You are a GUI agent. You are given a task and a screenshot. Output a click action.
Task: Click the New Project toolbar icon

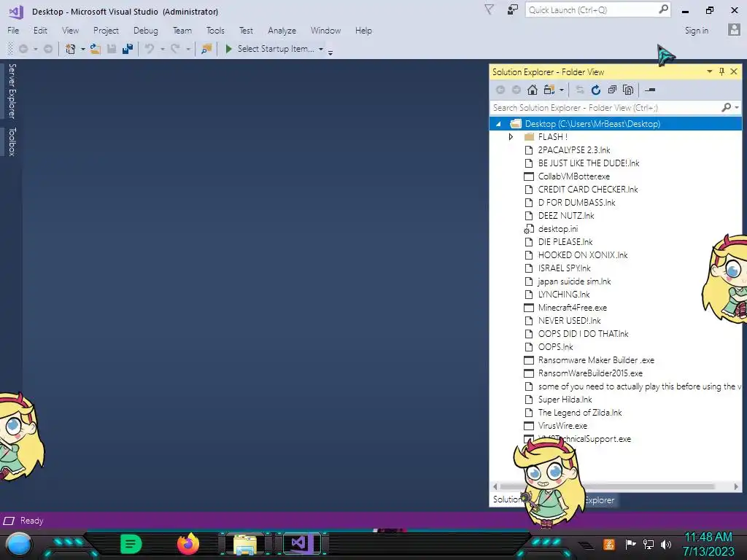(x=71, y=49)
